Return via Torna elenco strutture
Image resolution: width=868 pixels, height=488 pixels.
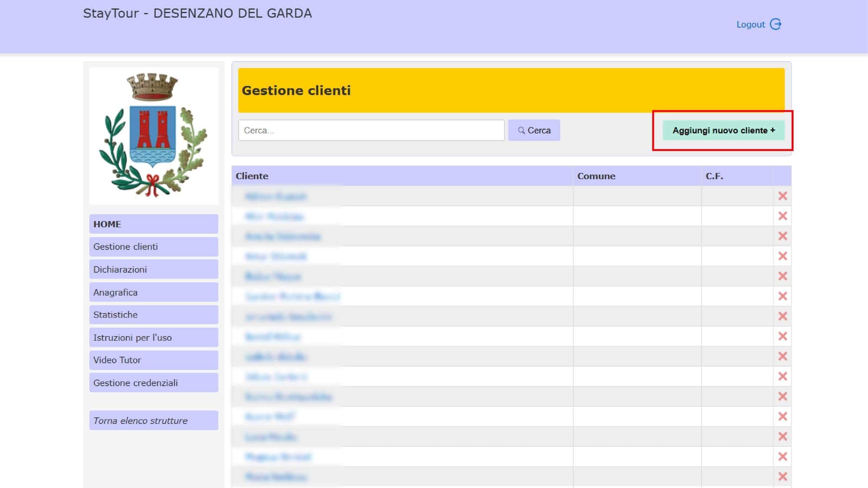click(154, 420)
